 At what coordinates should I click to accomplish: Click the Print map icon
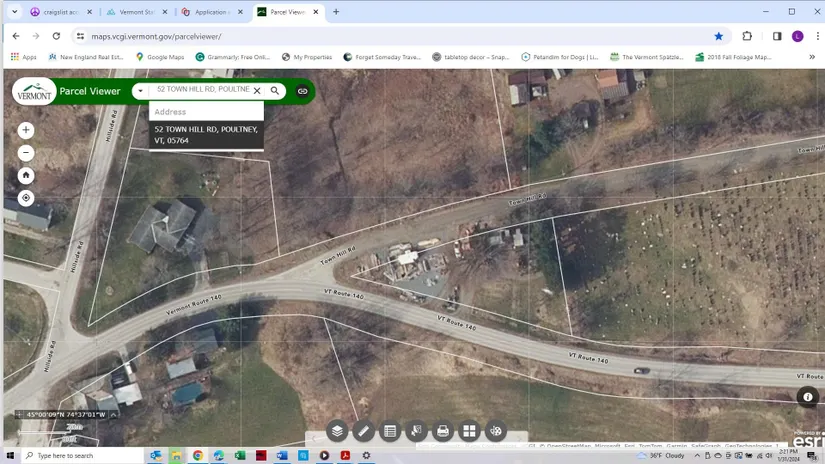443,431
